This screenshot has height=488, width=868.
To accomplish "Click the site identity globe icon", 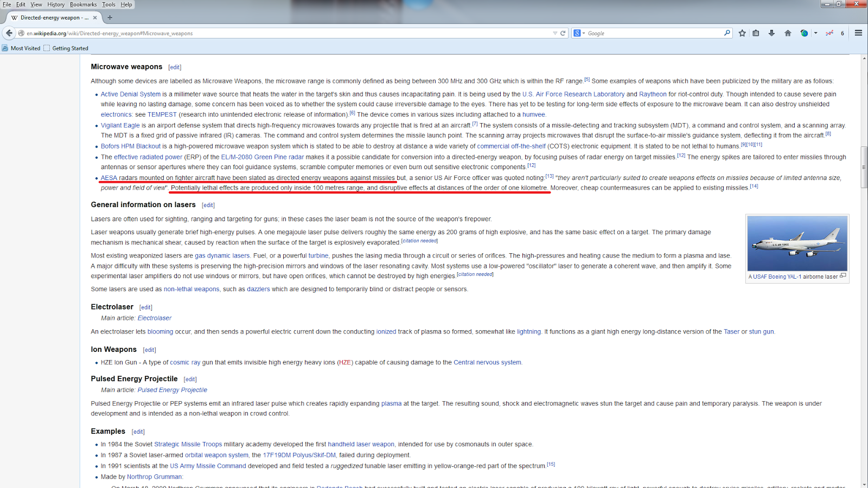I will pyautogui.click(x=21, y=33).
